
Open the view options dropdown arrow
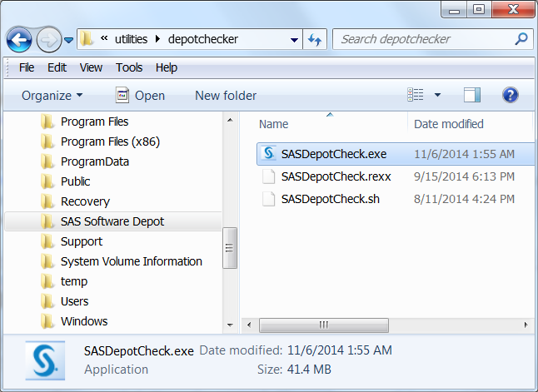click(437, 96)
